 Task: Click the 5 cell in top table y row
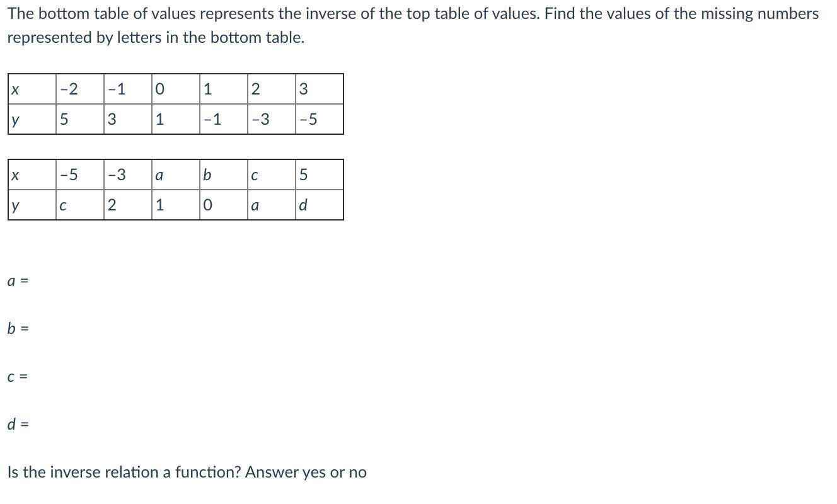(80, 119)
